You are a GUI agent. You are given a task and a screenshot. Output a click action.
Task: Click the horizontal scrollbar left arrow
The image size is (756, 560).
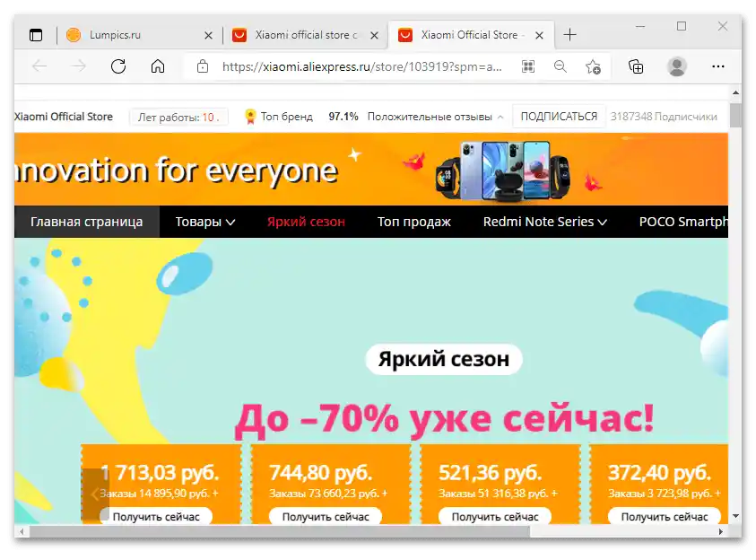[x=22, y=531]
